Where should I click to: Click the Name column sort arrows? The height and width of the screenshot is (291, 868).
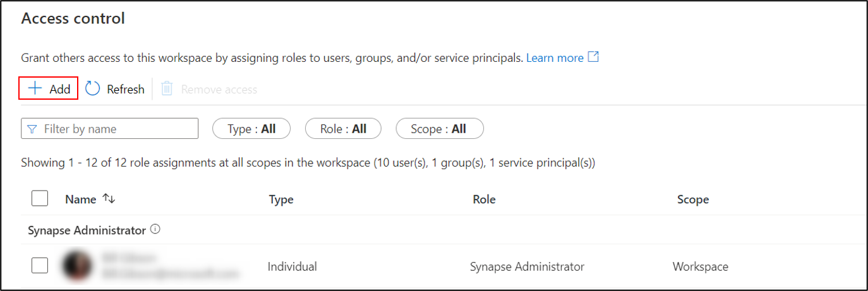click(109, 199)
